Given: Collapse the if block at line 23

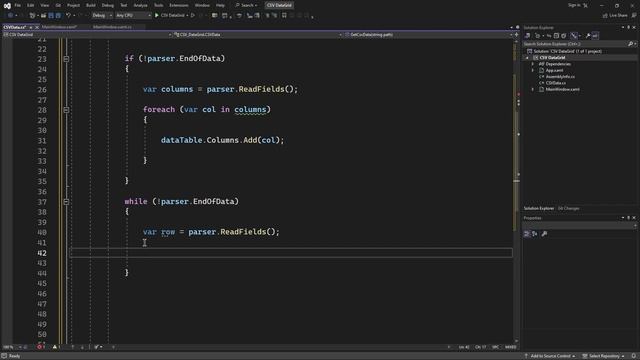Looking at the screenshot, I should (66, 59).
